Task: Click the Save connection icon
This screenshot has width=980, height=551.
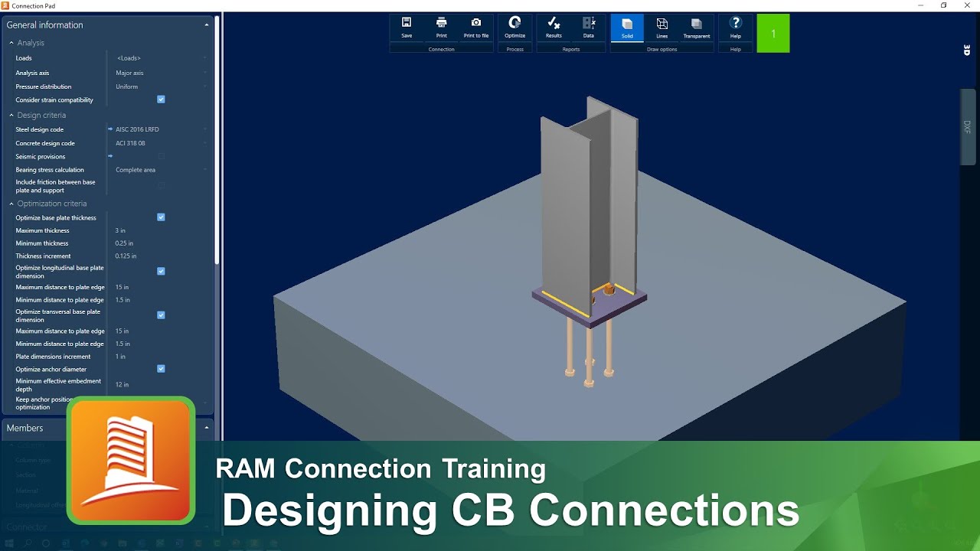Action: coord(407,27)
